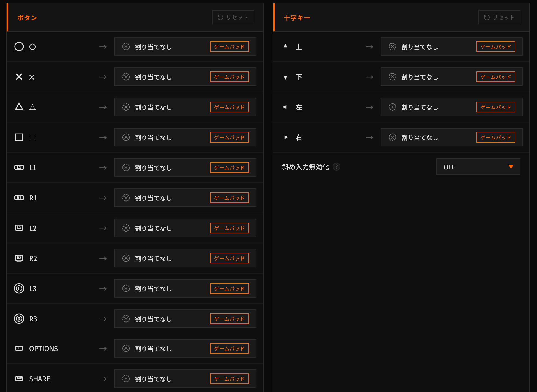
Task: Open assignment field for the cross button
Action: [162, 77]
